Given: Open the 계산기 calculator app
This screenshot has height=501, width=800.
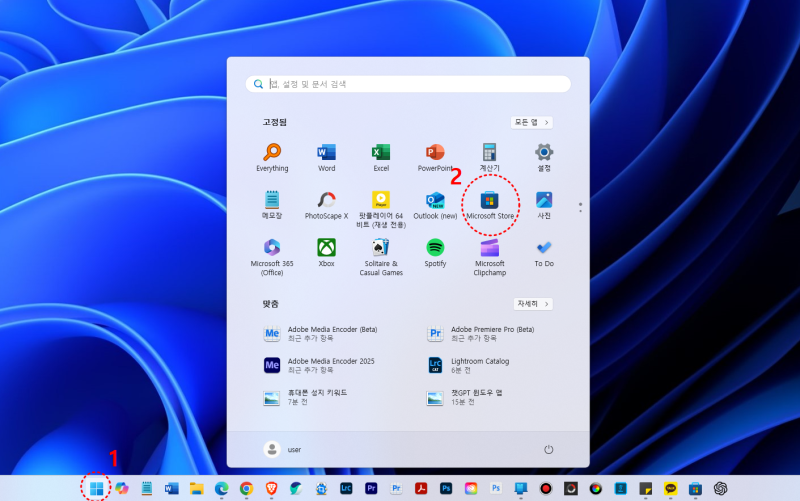Looking at the screenshot, I should click(x=490, y=158).
